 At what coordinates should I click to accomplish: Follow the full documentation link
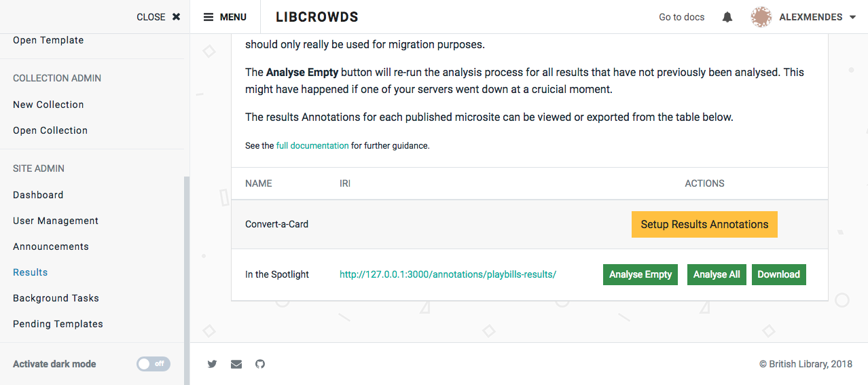click(x=312, y=145)
